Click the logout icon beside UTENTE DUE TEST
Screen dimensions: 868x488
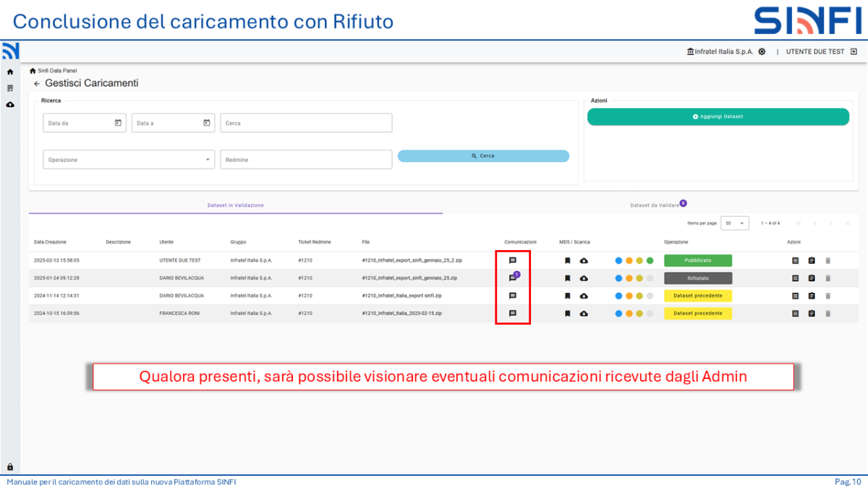[854, 51]
